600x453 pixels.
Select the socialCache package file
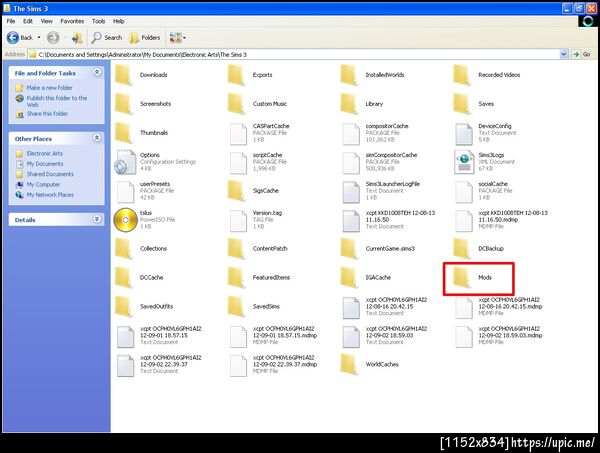point(483,191)
